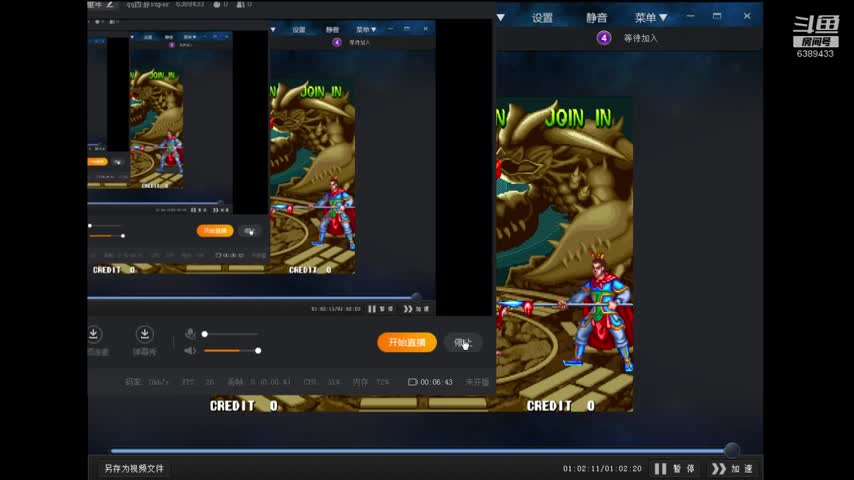
Task: Click the pencil edit icon in the top title bar
Action: tap(109, 4)
